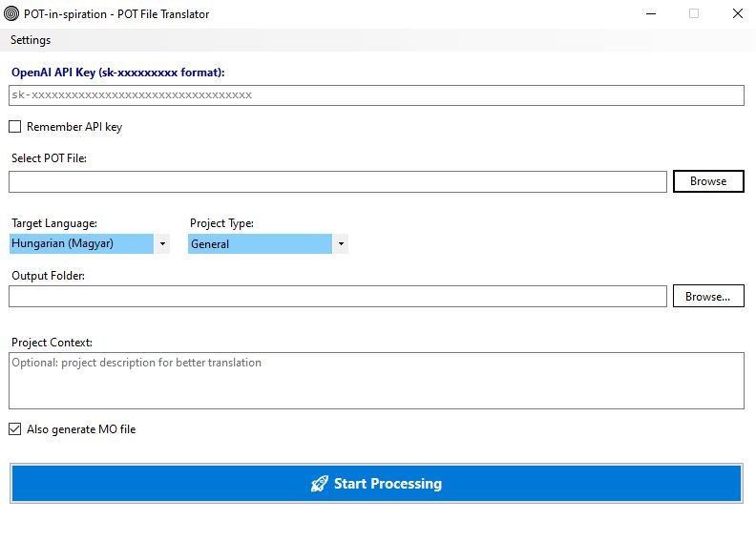Enable the Remember API key checkbox
756x542 pixels.
pos(15,127)
